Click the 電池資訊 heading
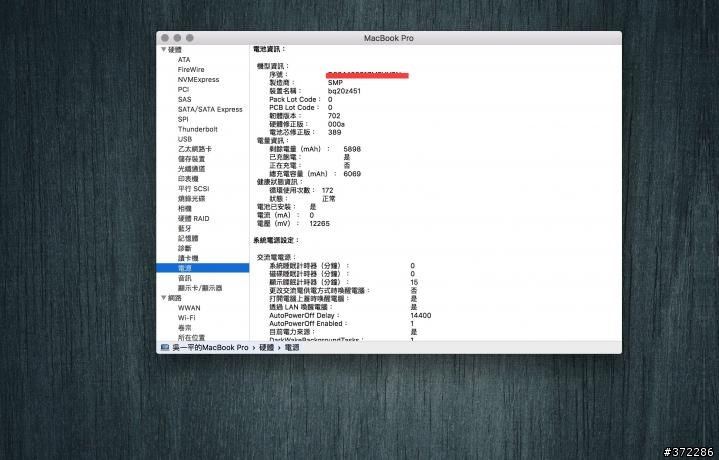The width and height of the screenshot is (719, 460). [269, 49]
